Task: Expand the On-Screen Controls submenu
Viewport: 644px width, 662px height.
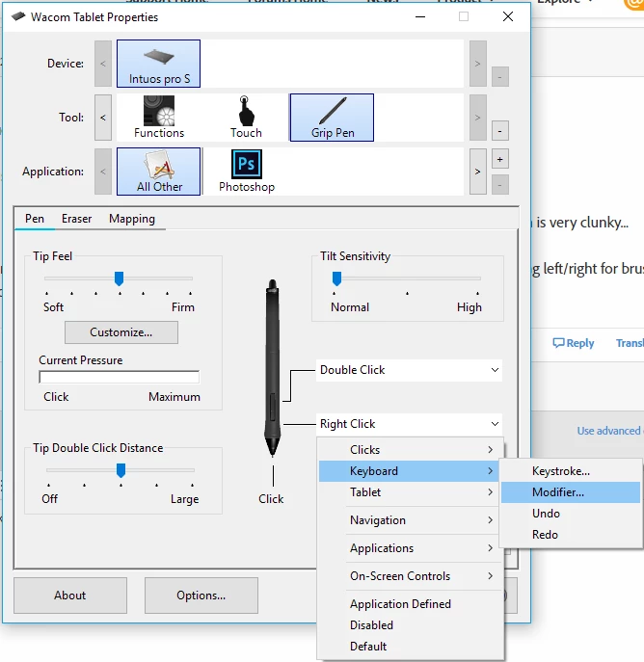Action: coord(410,576)
